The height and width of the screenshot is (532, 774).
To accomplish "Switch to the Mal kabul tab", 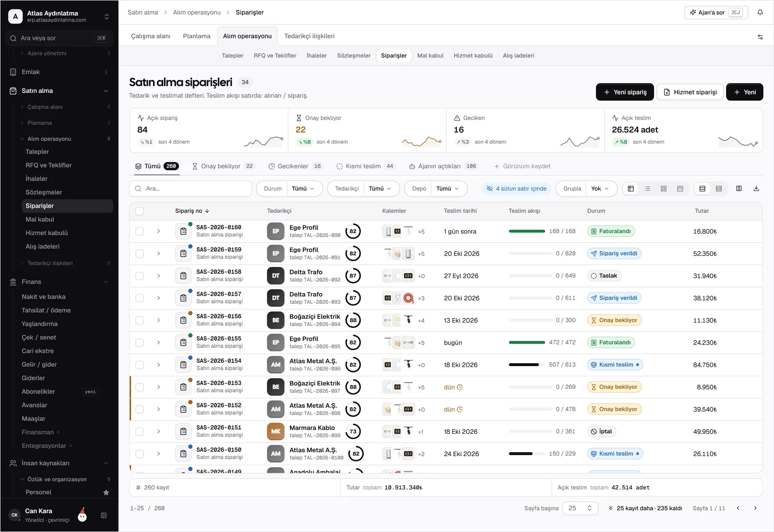I will click(430, 56).
